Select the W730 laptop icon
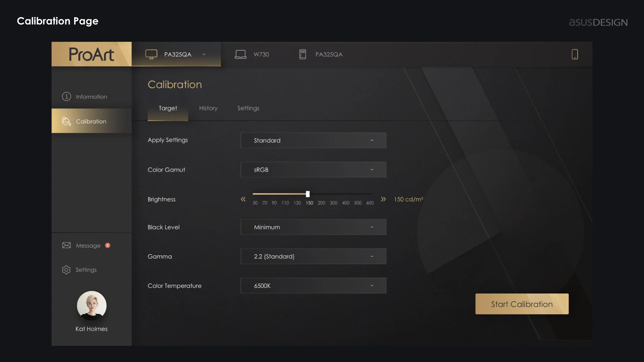 click(240, 54)
